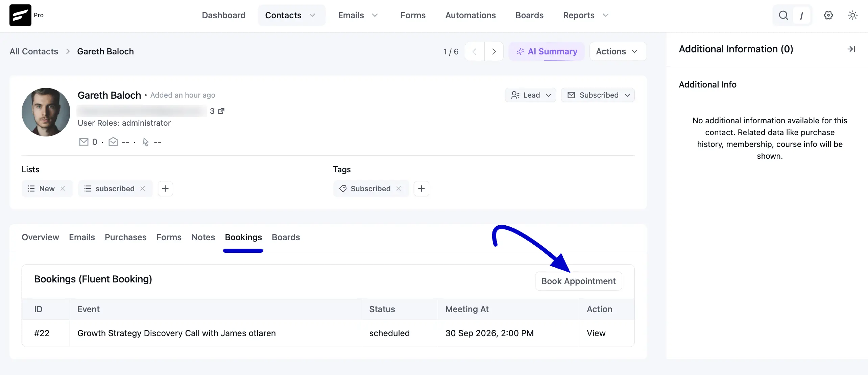Click booking ID #22
This screenshot has height=375, width=868.
tap(42, 333)
